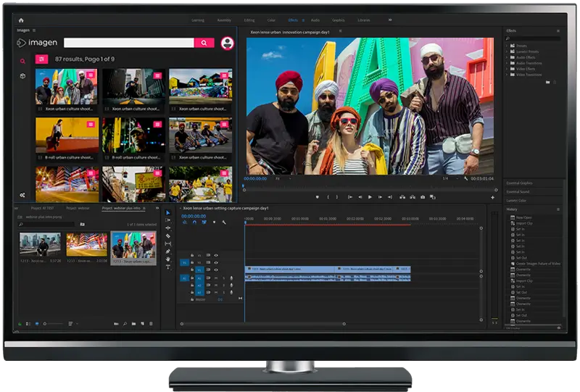Open the workspace overflow chevron menu
Screen dimensions: 580x392
click(390, 20)
